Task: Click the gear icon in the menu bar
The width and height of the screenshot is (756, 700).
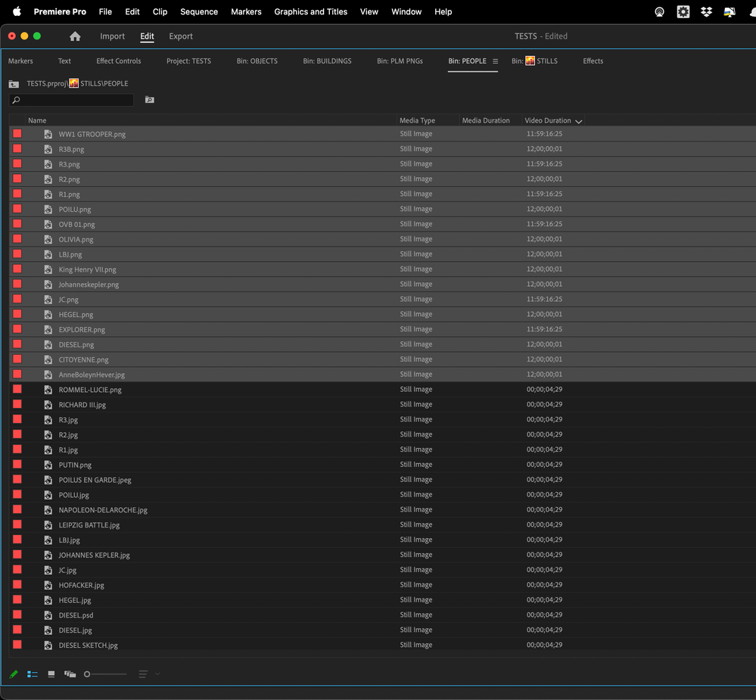Action: pos(683,11)
